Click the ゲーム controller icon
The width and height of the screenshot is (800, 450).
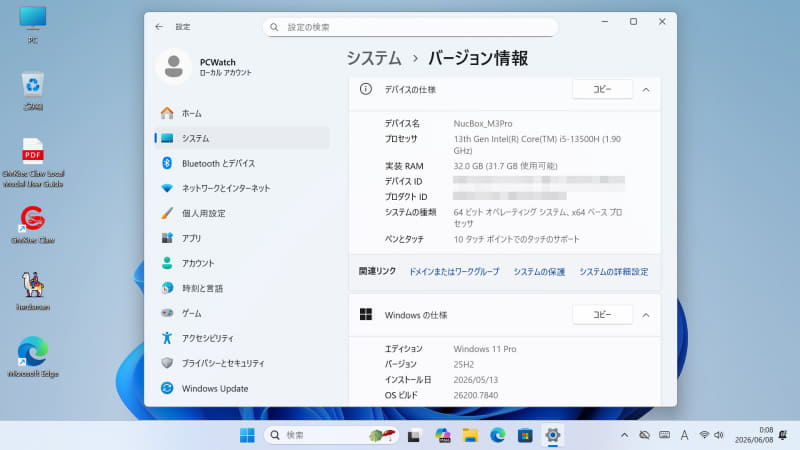pos(167,313)
